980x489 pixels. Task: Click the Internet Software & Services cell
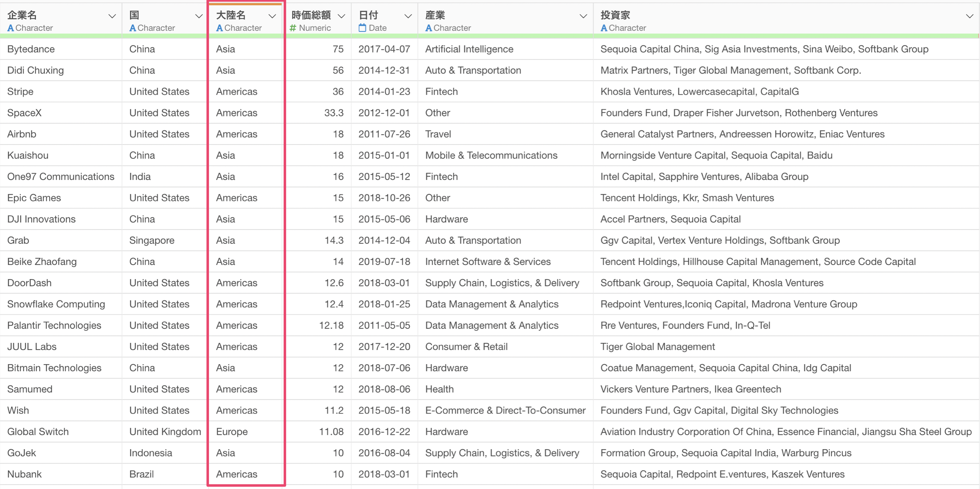506,262
